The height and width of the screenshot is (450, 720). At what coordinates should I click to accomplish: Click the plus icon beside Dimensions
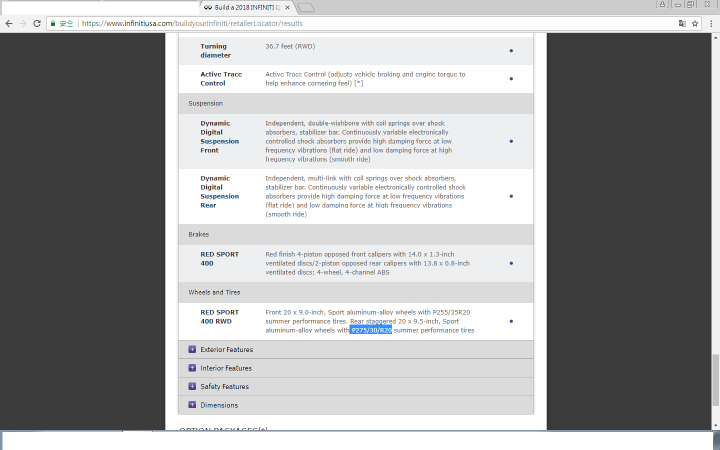tap(192, 405)
